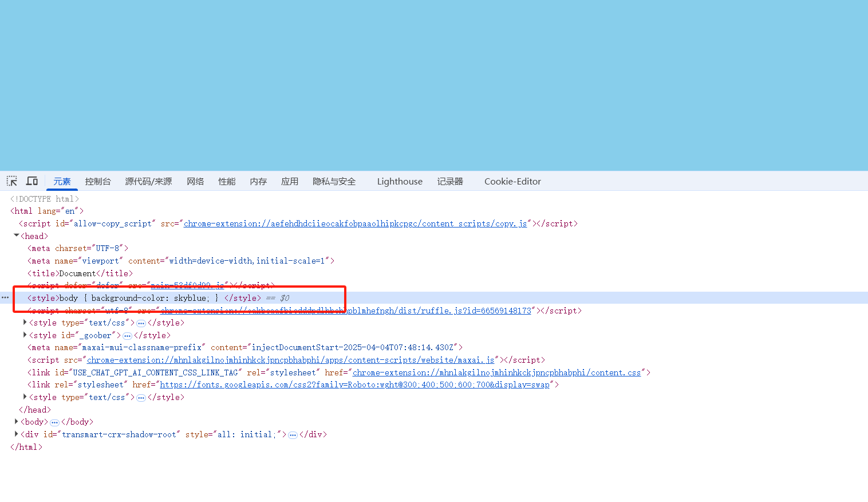The width and height of the screenshot is (868, 502).
Task: Expand the transmart-crx-shadow-root div node
Action: click(x=17, y=434)
